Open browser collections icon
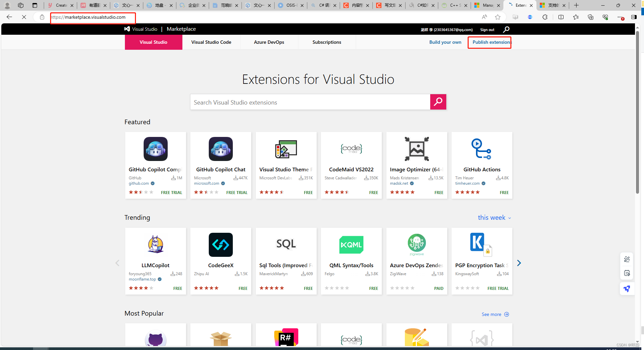The width and height of the screenshot is (644, 350). click(591, 17)
